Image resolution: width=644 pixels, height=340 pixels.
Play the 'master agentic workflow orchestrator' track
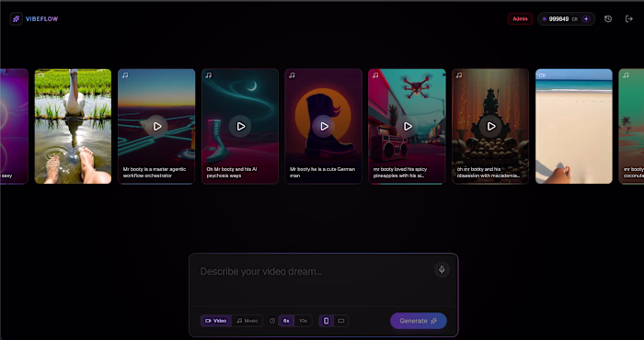157,126
